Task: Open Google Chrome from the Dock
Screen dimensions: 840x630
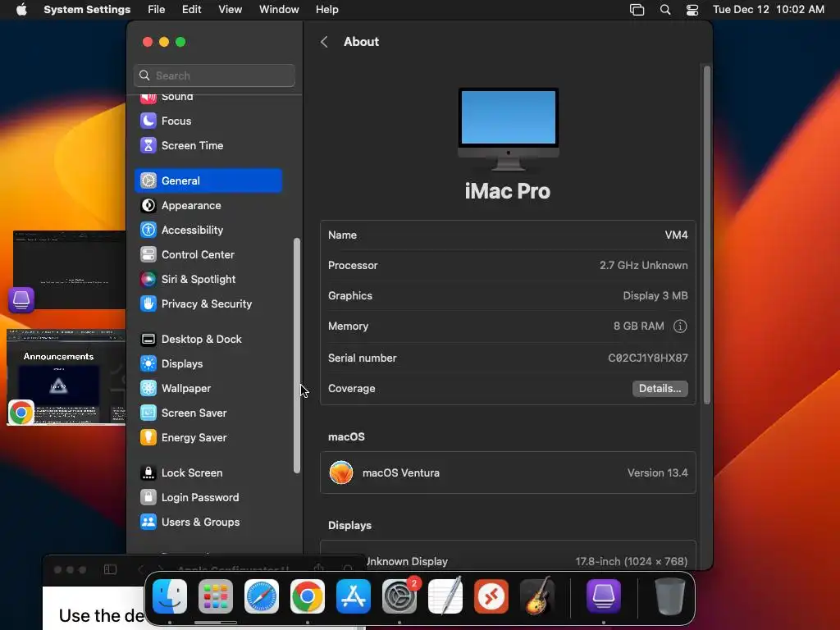Action: coord(308,596)
